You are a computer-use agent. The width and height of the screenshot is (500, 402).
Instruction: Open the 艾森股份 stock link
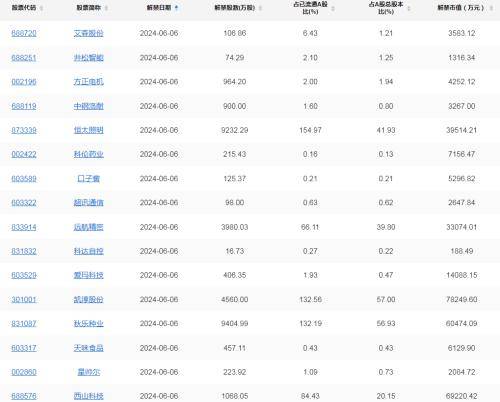88,33
